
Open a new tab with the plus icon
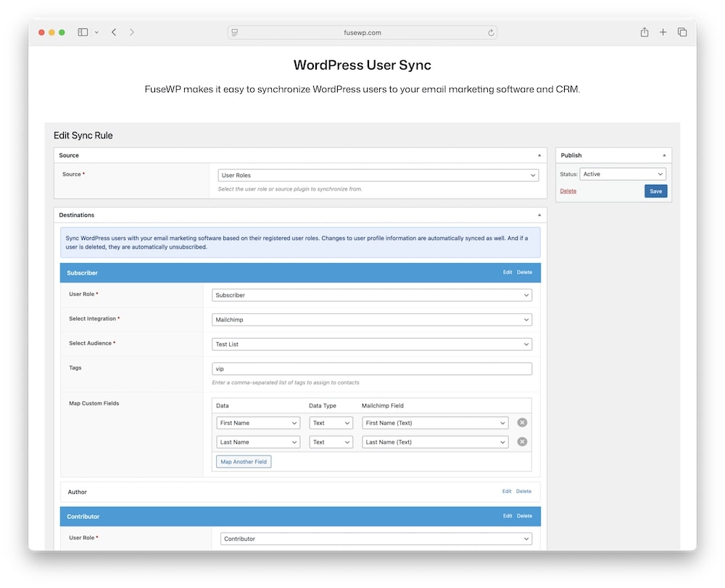point(663,32)
